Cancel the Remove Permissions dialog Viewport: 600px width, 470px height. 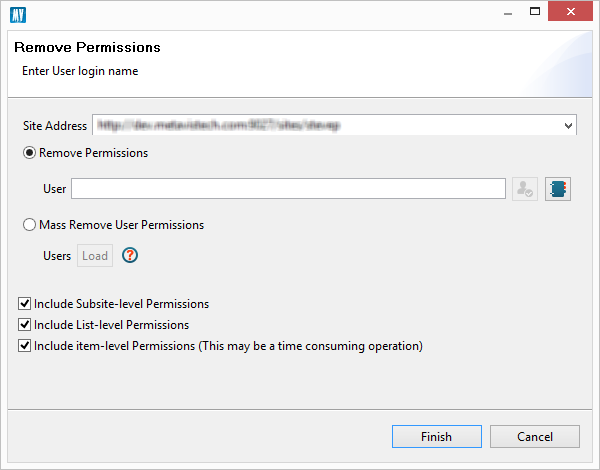pyautogui.click(x=535, y=436)
